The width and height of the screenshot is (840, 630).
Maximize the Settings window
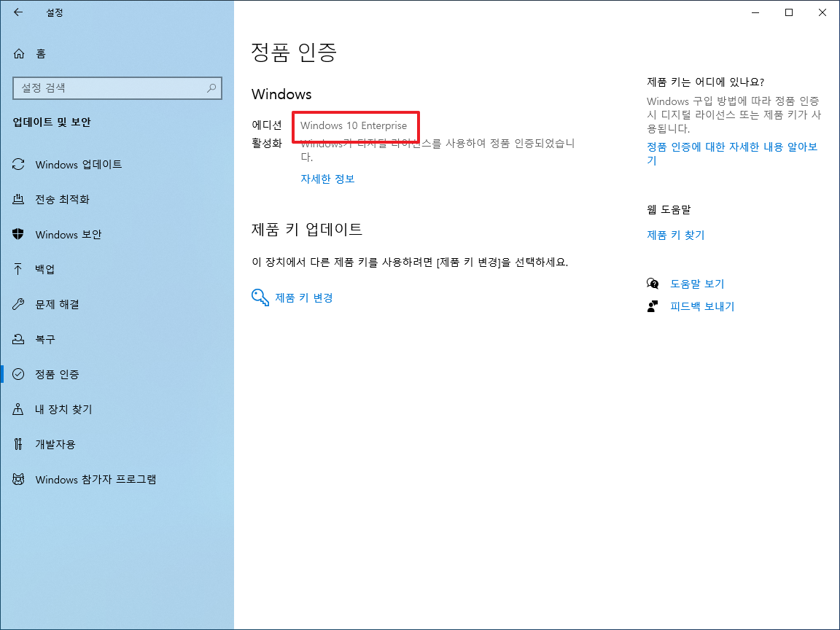point(788,12)
